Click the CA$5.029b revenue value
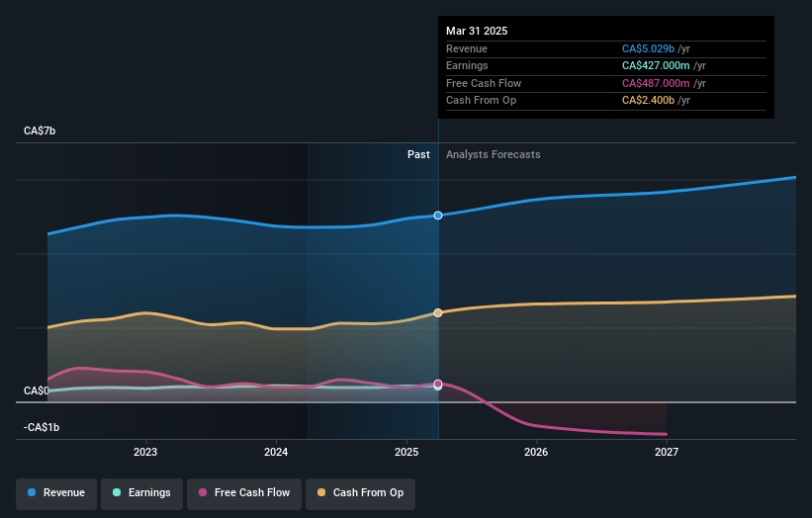This screenshot has height=518, width=812. pos(649,48)
